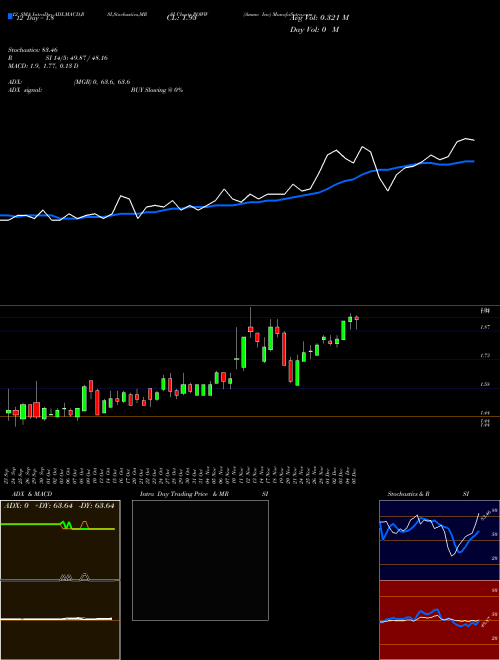Image resolution: width=500 pixels, height=660 pixels.
Task: Click the 'Intra Day Trading Price & MR' title
Action: pos(184,494)
